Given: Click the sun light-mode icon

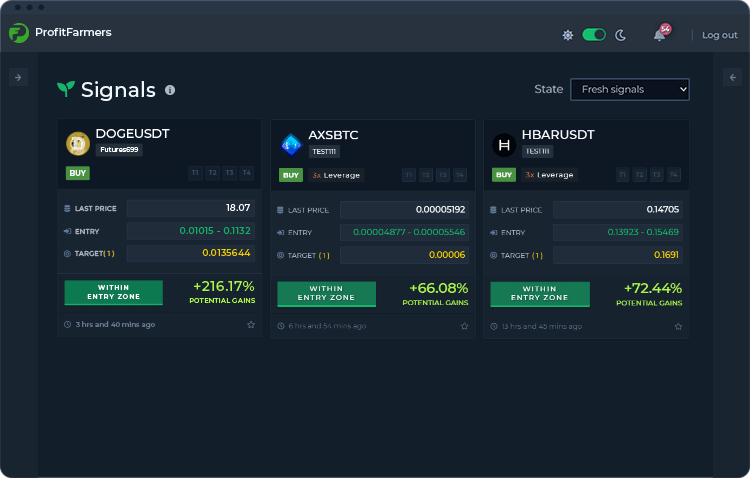Looking at the screenshot, I should click(567, 35).
